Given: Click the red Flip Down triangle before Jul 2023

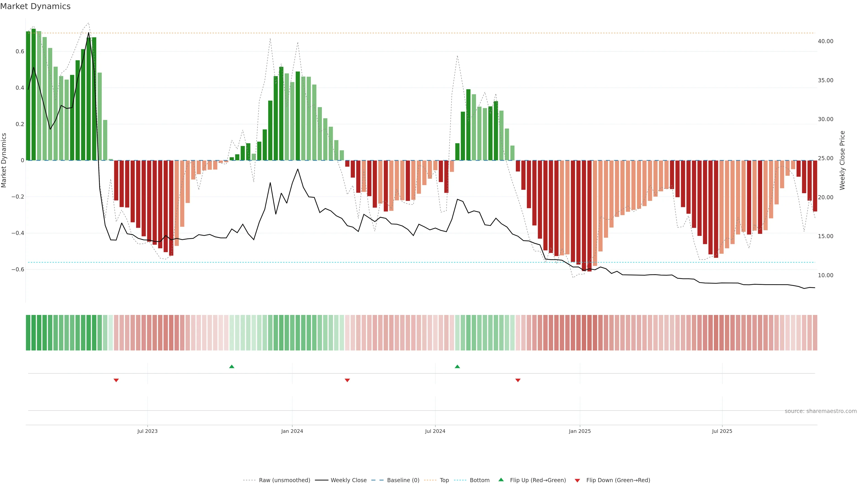Looking at the screenshot, I should (x=116, y=380).
